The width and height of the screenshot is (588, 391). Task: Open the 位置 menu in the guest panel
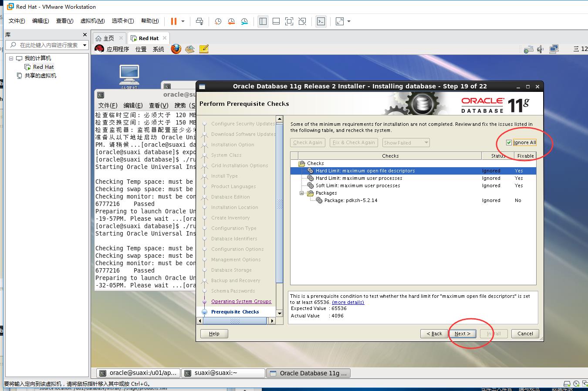pyautogui.click(x=141, y=49)
